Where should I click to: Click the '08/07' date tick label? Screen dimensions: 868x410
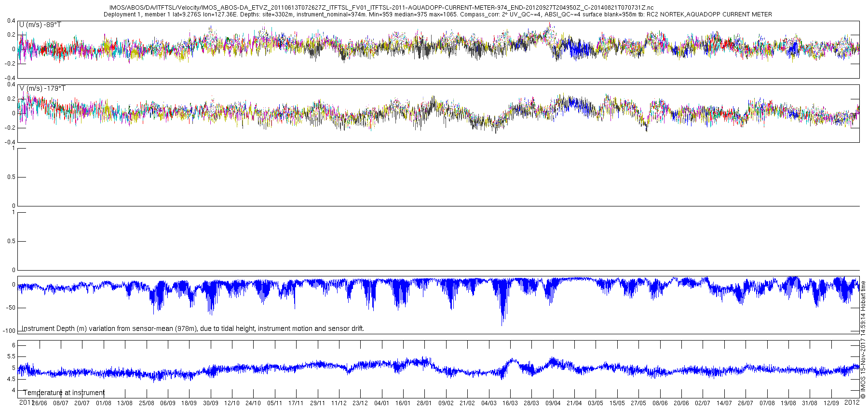[61, 403]
